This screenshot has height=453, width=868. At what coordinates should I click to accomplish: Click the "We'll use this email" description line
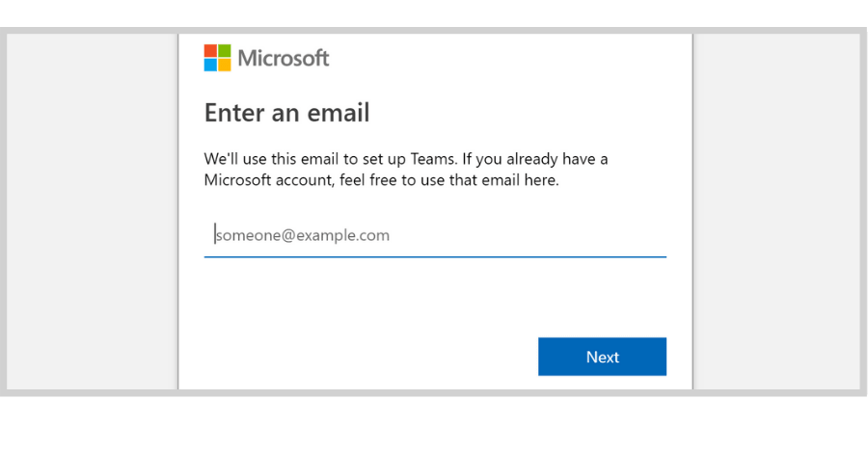pos(406,159)
